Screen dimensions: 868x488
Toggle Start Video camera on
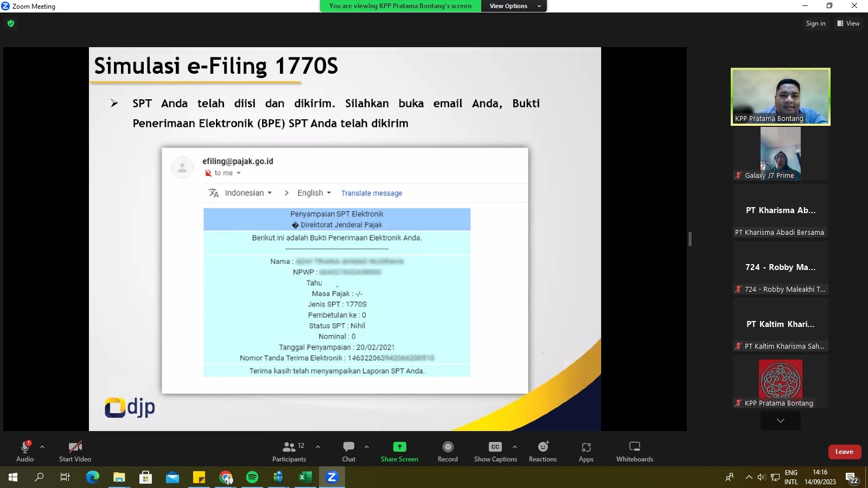pyautogui.click(x=75, y=451)
